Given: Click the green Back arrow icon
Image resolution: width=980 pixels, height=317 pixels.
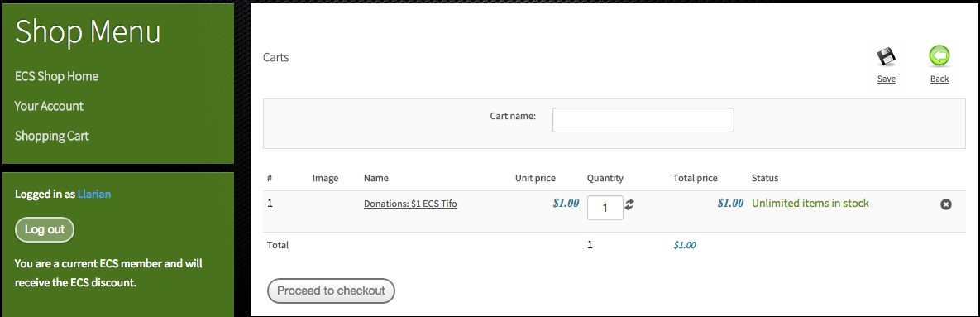Looking at the screenshot, I should pos(939,56).
